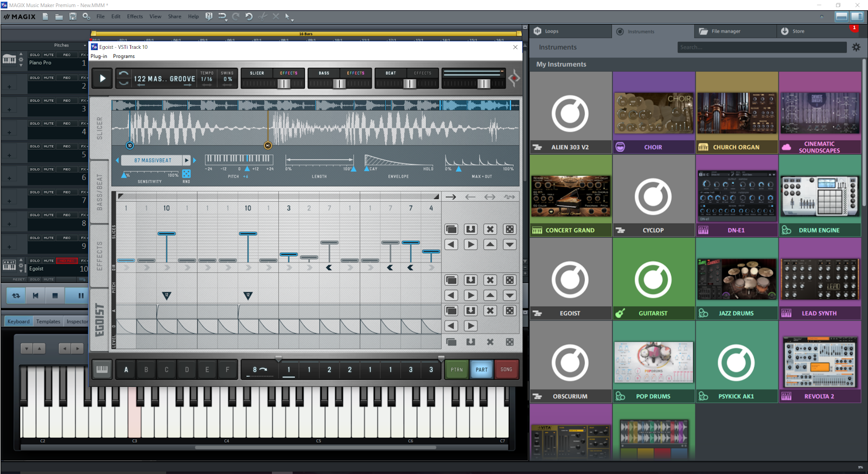Select the PART mode button in Egoist
Image resolution: width=868 pixels, height=474 pixels.
[482, 369]
